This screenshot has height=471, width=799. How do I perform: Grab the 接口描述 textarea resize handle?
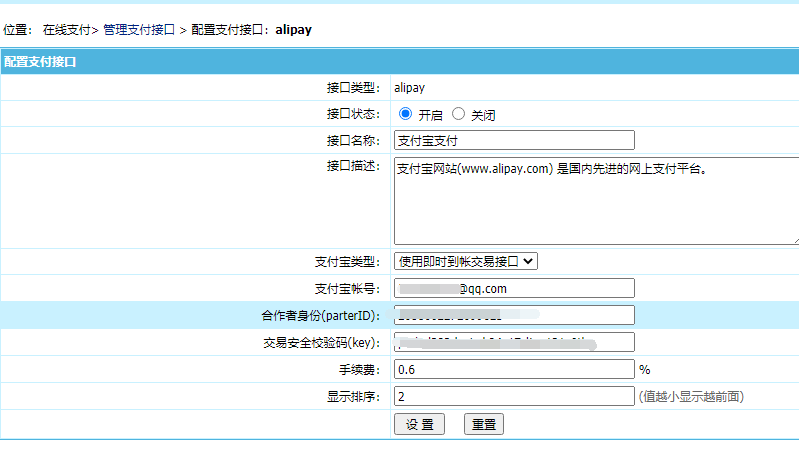pos(794,240)
